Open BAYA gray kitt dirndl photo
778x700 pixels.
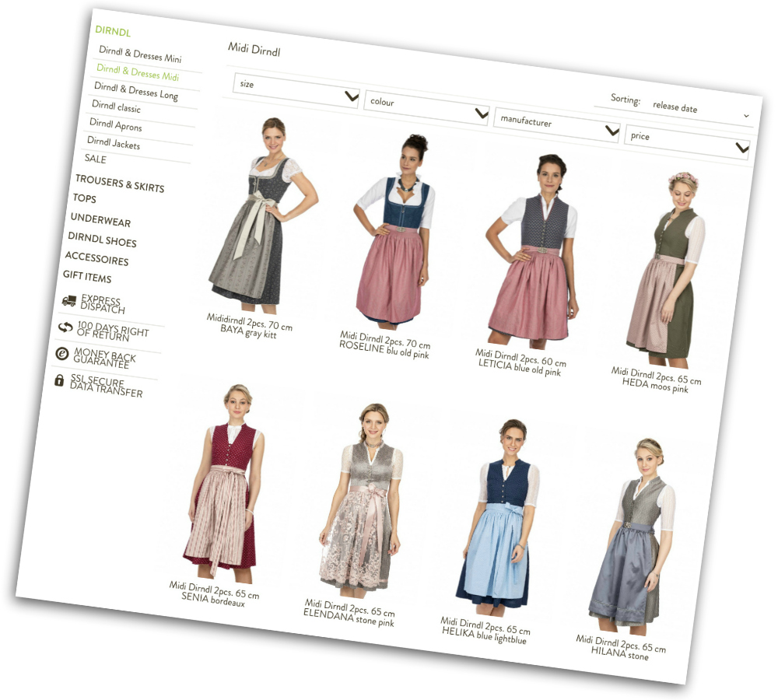[x=262, y=215]
